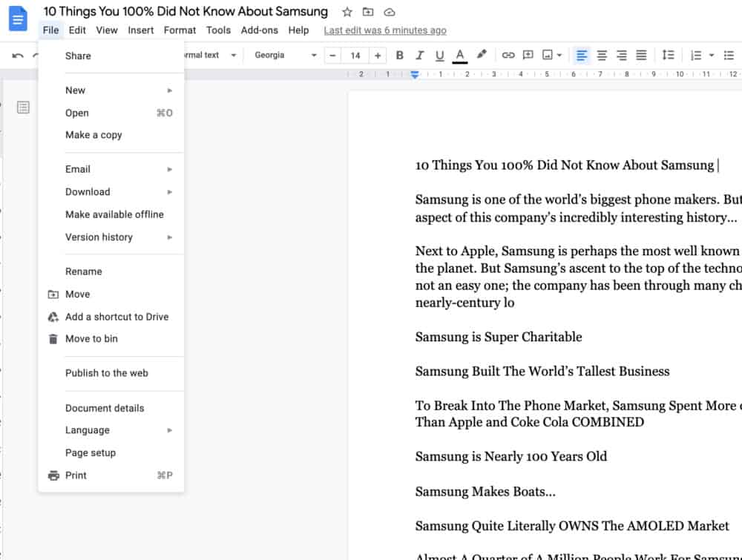Open the insert image dropdown arrow
Viewport: 742px width, 560px height.
[559, 56]
